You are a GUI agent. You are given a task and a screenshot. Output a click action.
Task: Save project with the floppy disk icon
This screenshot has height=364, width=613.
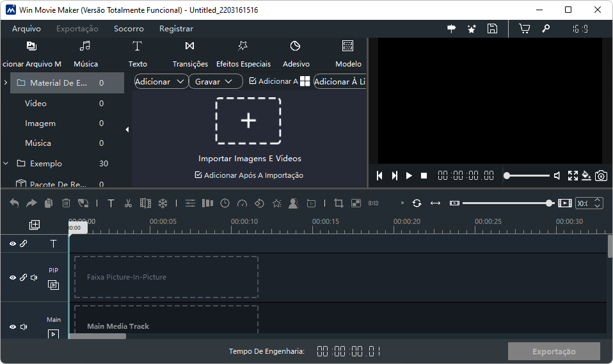492,29
